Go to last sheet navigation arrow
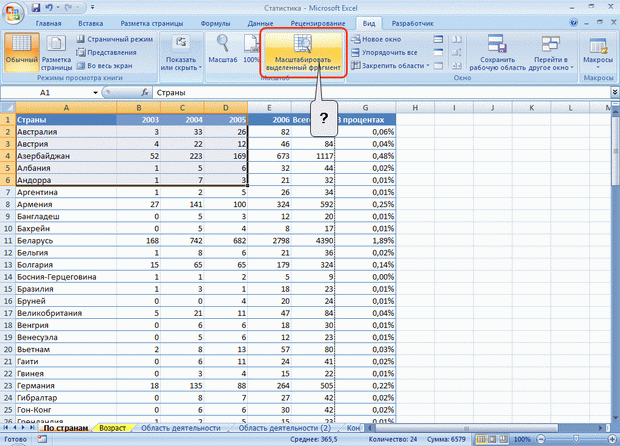Viewport: 620px width, 446px height. [x=32, y=428]
